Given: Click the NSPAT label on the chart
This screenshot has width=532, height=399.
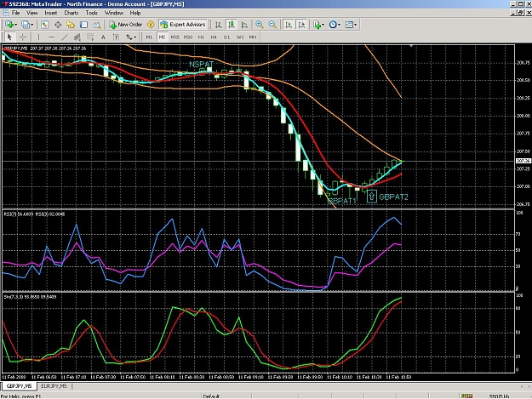Looking at the screenshot, I should (x=202, y=65).
